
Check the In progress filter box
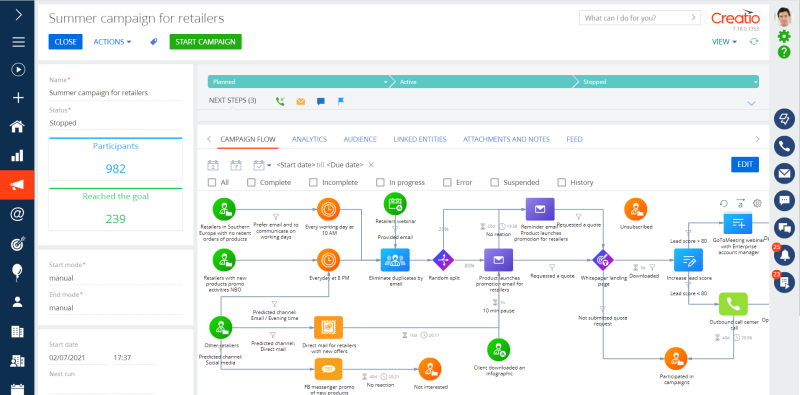click(x=380, y=182)
